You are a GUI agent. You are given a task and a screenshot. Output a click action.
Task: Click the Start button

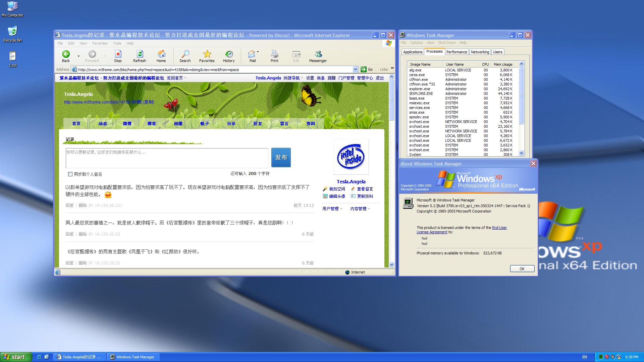(x=16, y=357)
